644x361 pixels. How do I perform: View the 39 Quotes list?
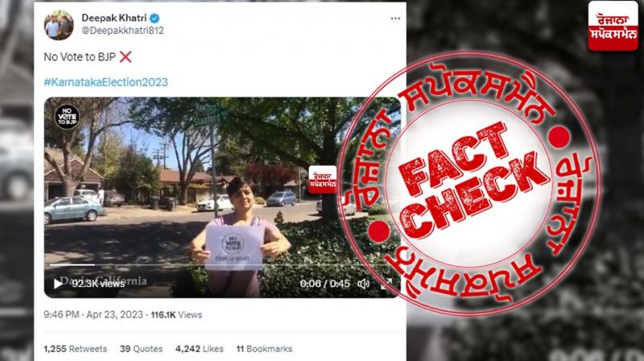141,349
